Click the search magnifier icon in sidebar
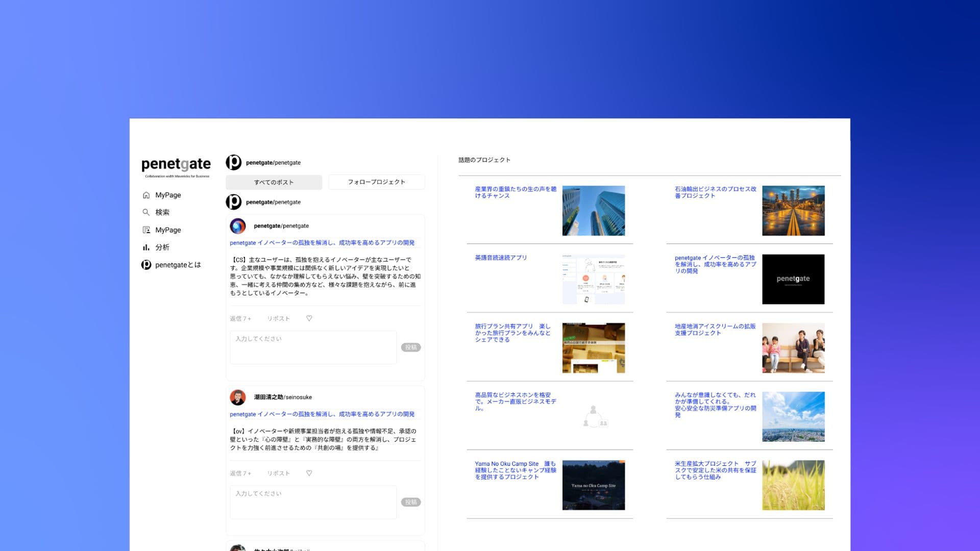The image size is (980, 551). pos(146,212)
